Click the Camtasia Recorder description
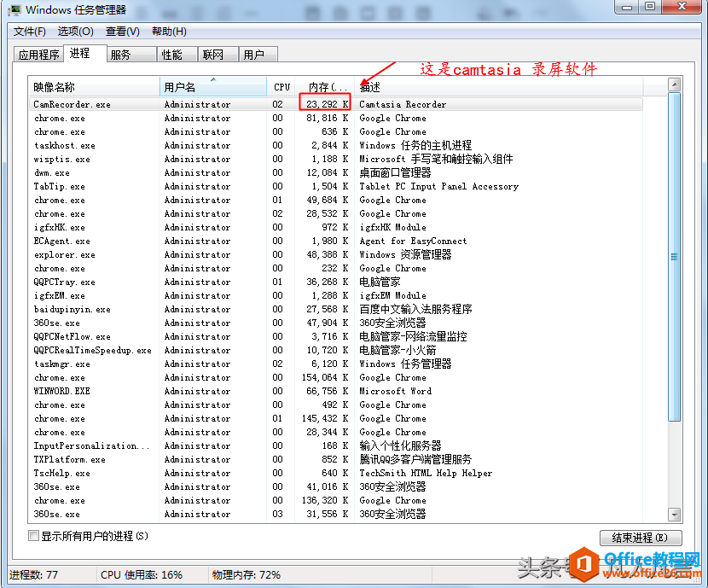 coord(403,104)
